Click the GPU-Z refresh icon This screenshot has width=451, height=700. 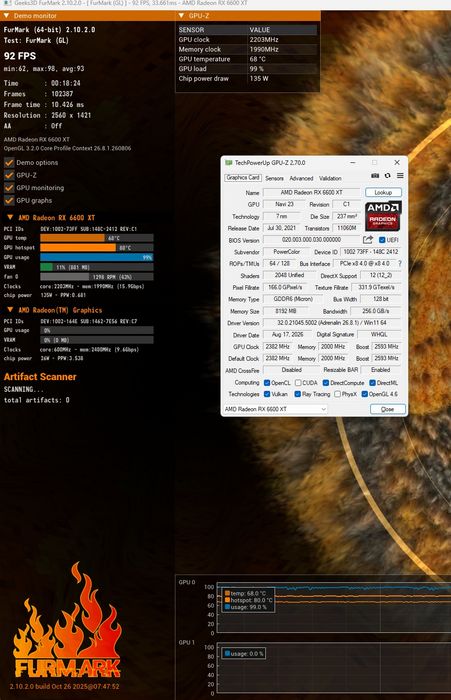388,176
